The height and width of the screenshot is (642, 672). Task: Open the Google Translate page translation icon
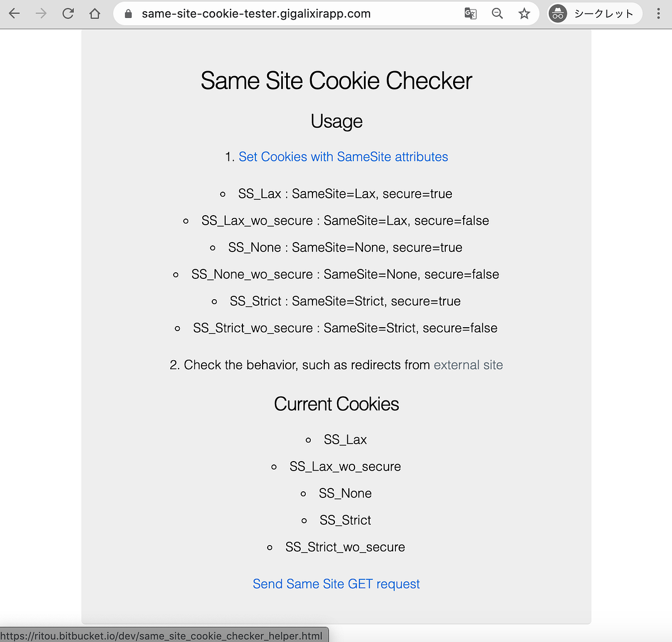470,13
